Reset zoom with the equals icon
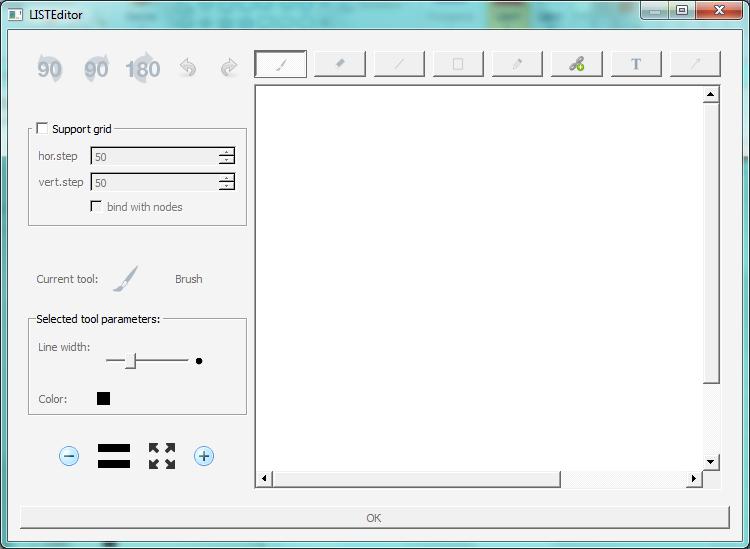 click(x=114, y=456)
